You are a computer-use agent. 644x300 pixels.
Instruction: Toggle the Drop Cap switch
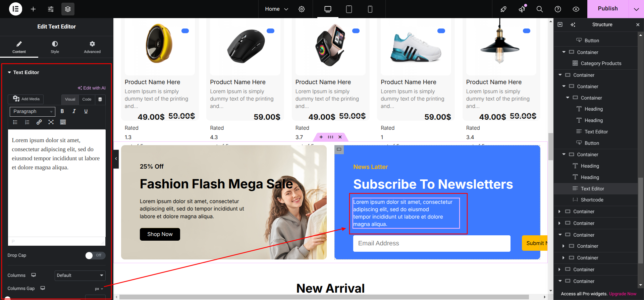(95, 255)
